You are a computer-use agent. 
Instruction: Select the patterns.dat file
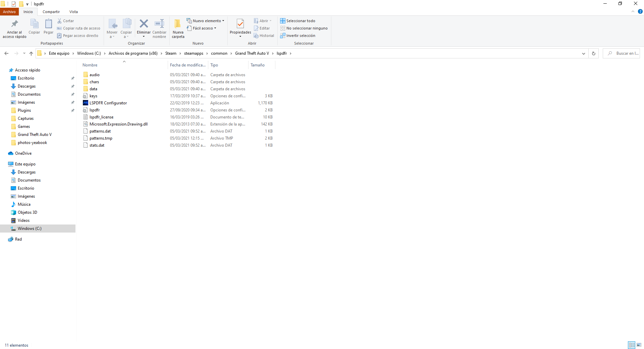coord(100,131)
